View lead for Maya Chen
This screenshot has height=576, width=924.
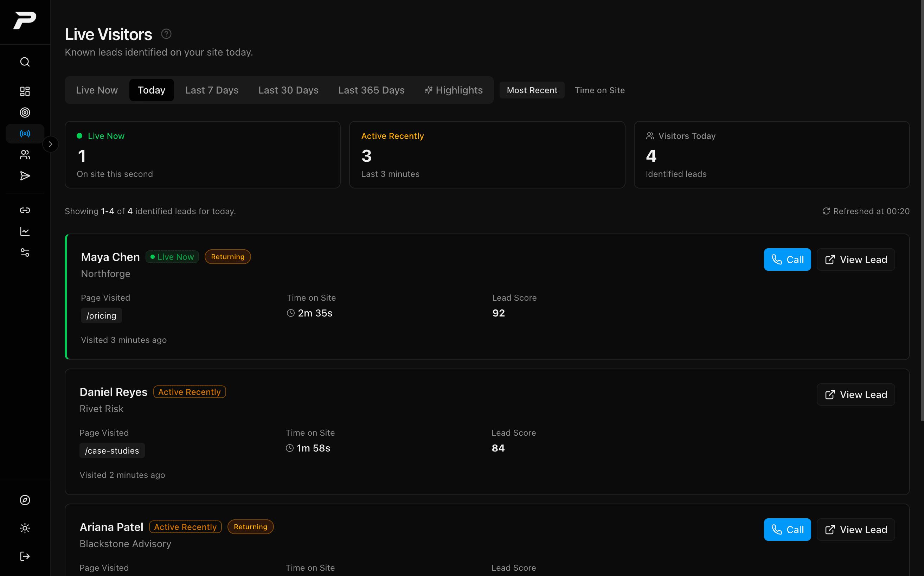coord(856,260)
